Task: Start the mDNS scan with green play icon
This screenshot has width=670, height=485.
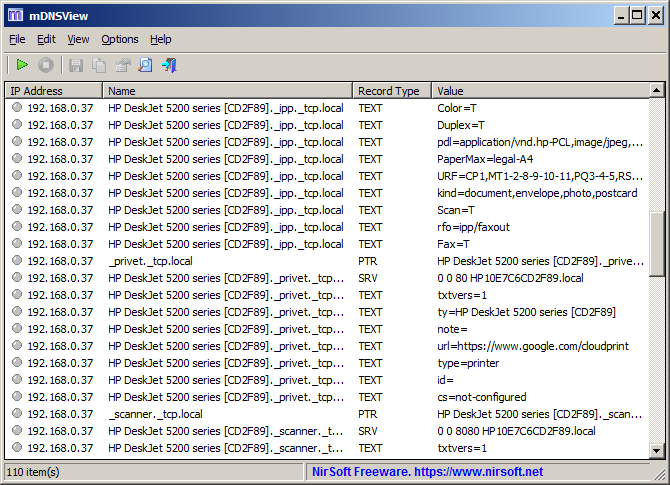Action: (x=22, y=65)
